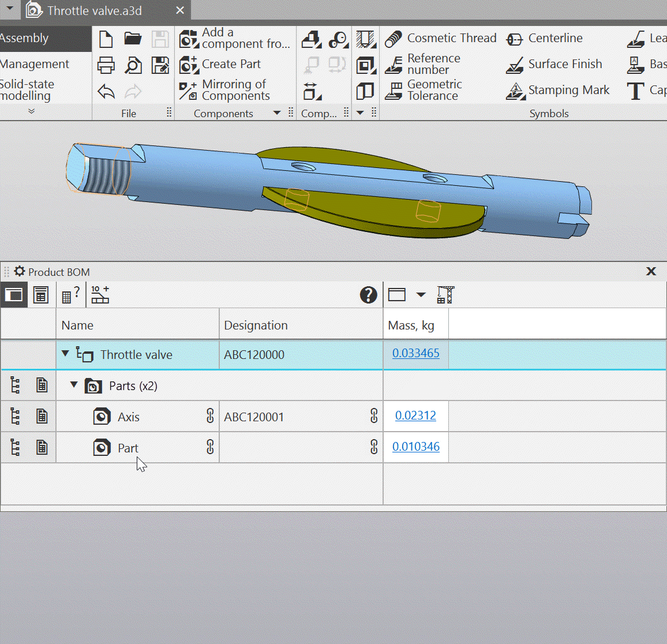Open dropdown arrow next to BOM window layout icon
667x644 pixels.
pyautogui.click(x=421, y=295)
